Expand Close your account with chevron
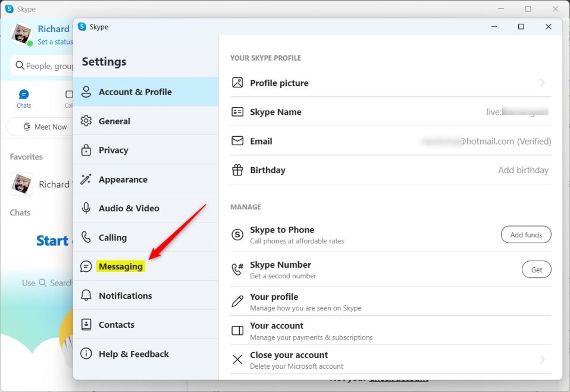 (543, 360)
